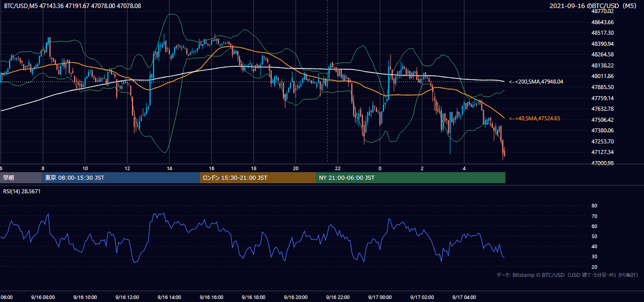Click the NY 21:00-06:00 JST session bar
This screenshot has width=644, height=302.
(x=411, y=178)
